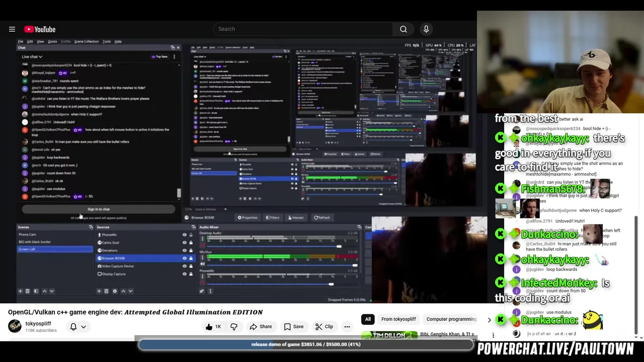
Task: Go to YouTube home via the logo
Action: 40,29
